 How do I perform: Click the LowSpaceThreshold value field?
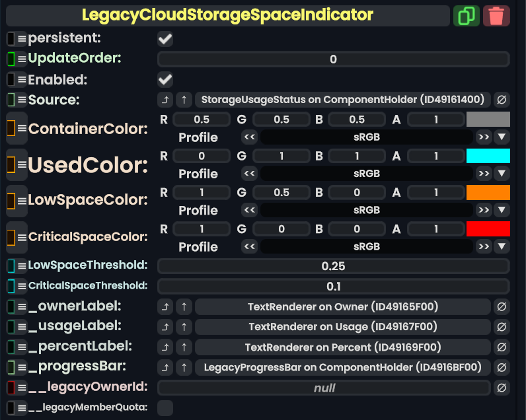(333, 266)
